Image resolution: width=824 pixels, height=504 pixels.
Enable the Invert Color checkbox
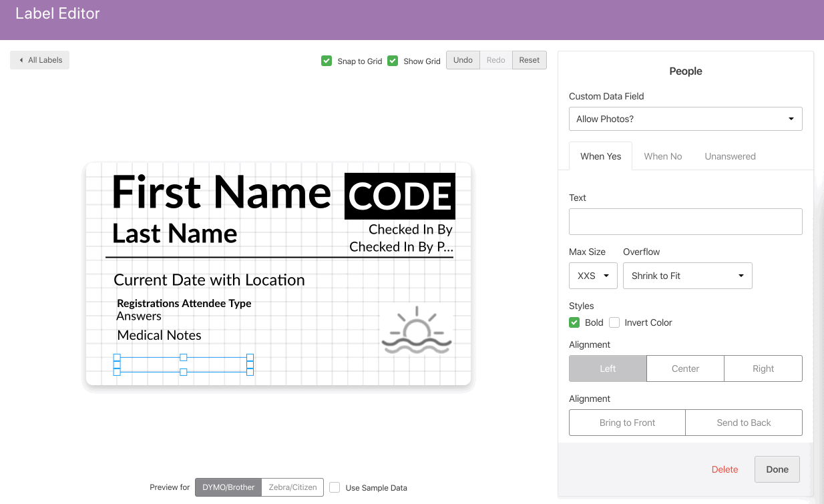click(x=614, y=322)
